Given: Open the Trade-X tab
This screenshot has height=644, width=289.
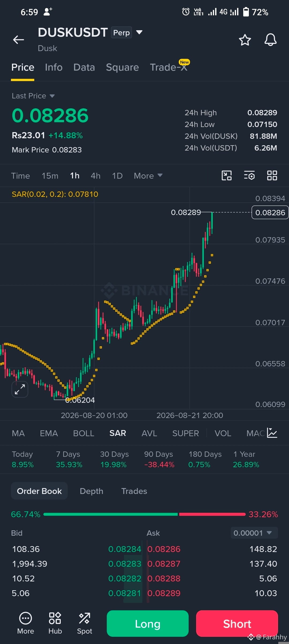Looking at the screenshot, I should click(x=169, y=67).
